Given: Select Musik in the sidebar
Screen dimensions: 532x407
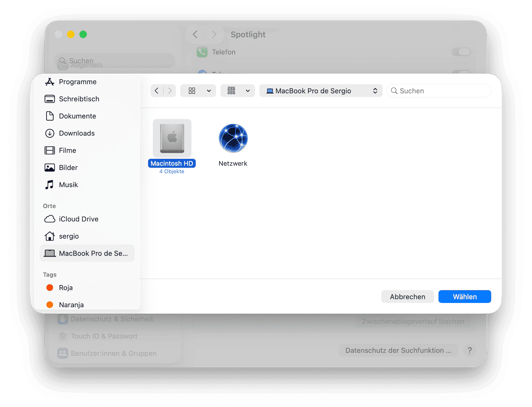Looking at the screenshot, I should coord(68,185).
